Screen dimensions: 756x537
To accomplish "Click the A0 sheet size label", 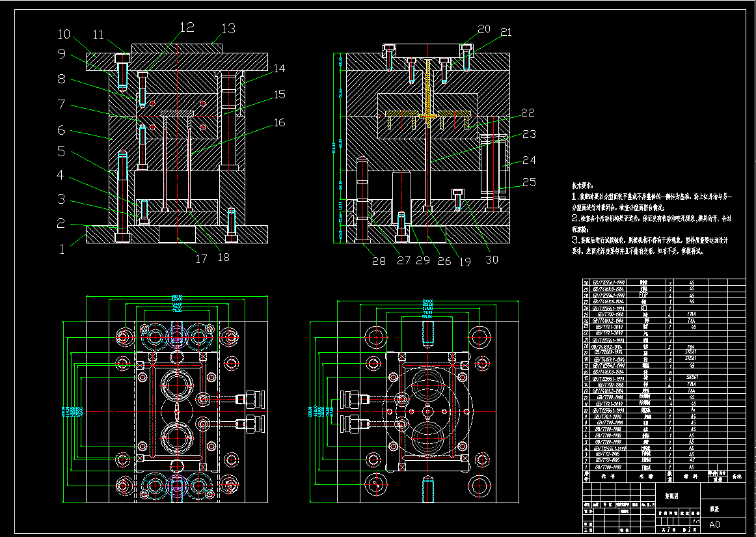I will (x=714, y=525).
